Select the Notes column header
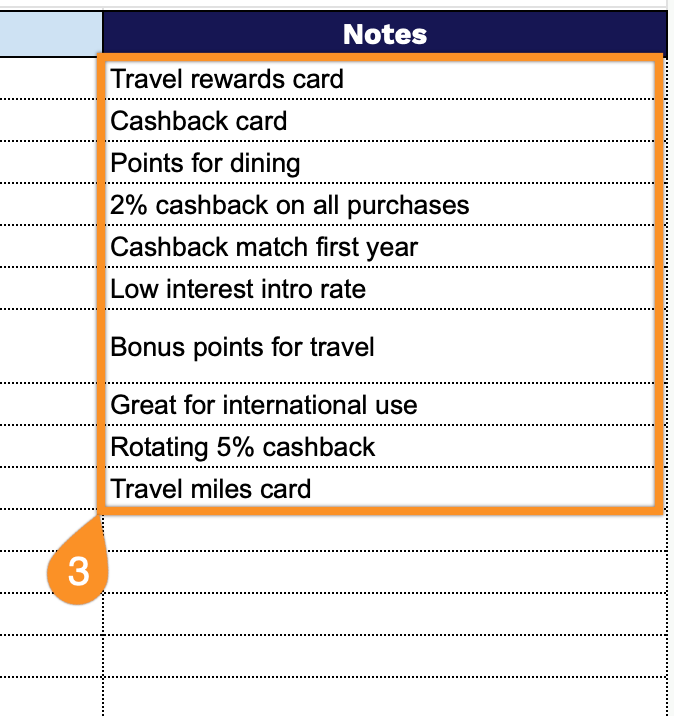 [385, 34]
